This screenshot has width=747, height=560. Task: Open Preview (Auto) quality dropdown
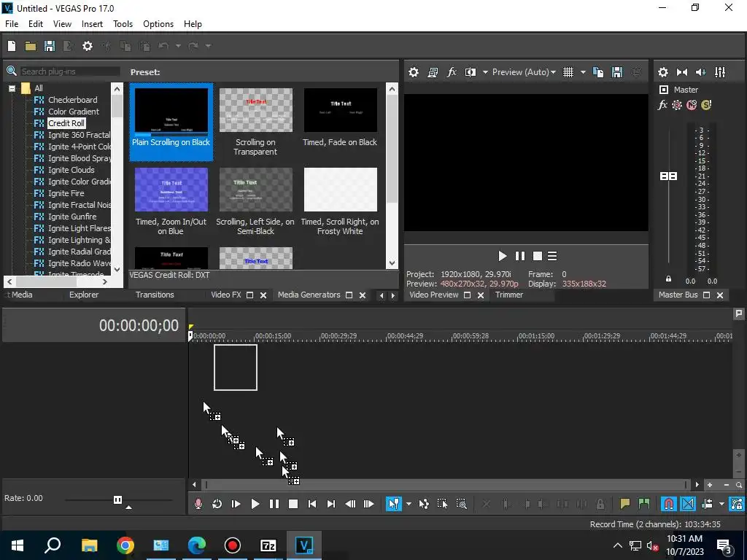tap(524, 72)
